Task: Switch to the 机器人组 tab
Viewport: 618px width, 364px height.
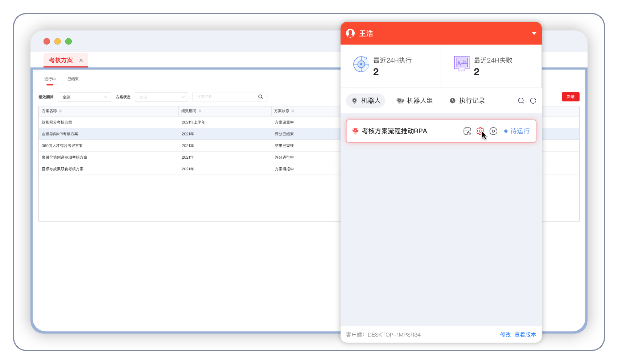Action: 415,101
